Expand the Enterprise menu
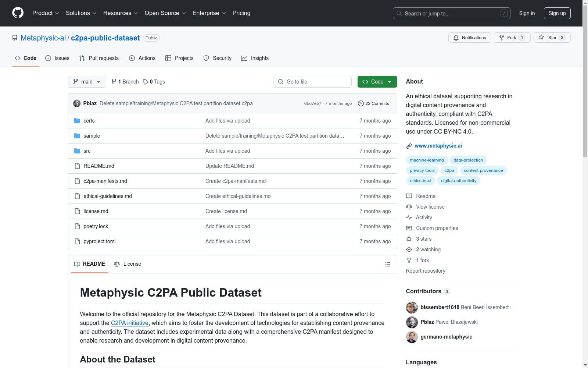The image size is (588, 368). pos(209,13)
